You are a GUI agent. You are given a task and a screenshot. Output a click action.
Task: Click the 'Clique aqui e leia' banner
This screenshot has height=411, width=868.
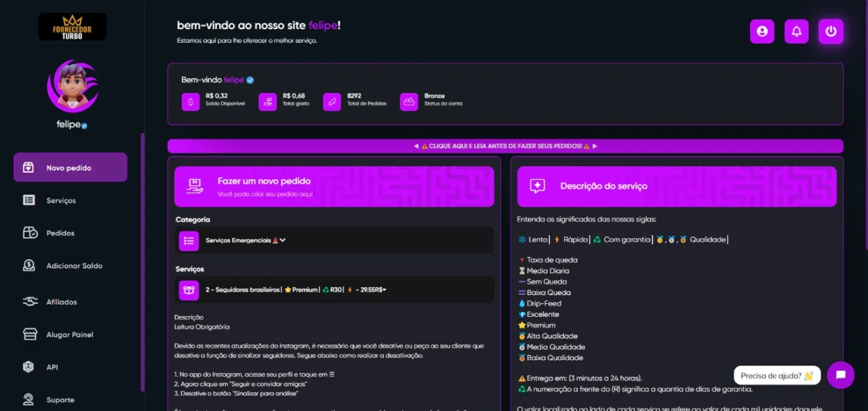coord(505,146)
